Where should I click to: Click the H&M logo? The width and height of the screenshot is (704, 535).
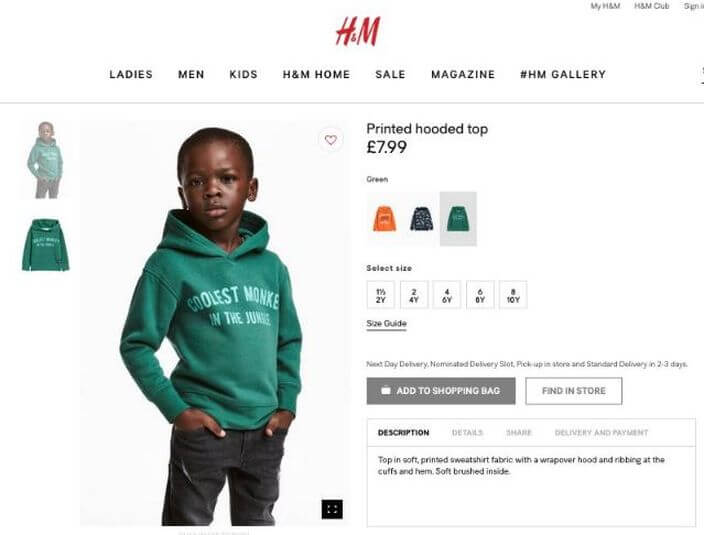tap(358, 31)
